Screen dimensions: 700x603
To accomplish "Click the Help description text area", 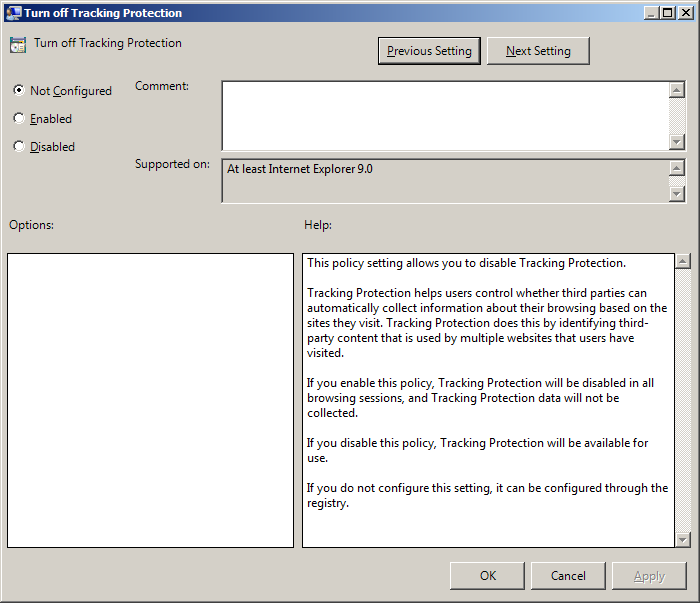I will pyautogui.click(x=488, y=400).
